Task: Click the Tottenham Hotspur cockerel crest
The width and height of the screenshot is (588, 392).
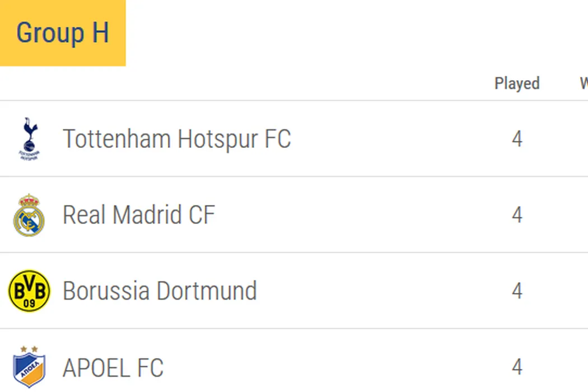Action: 29,138
